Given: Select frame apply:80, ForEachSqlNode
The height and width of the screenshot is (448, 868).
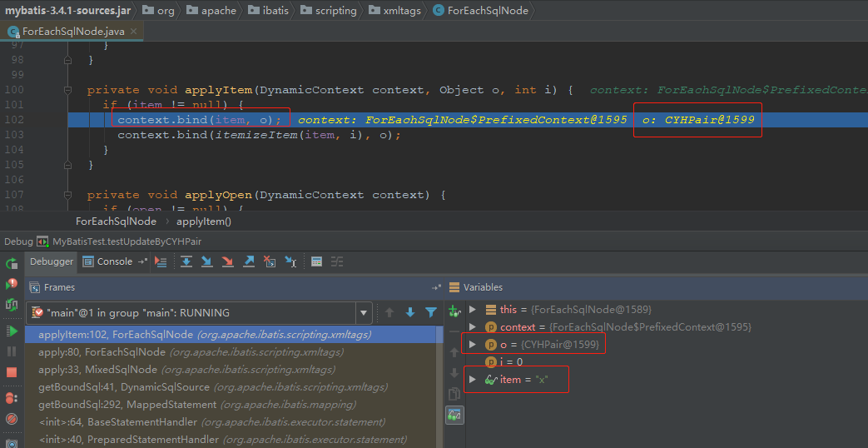Looking at the screenshot, I should pos(231,351).
